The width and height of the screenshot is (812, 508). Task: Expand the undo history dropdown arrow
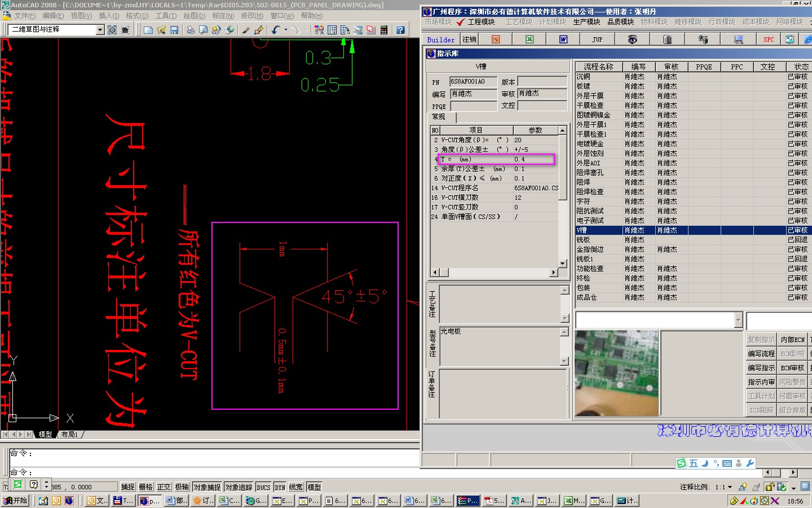pyautogui.click(x=286, y=30)
